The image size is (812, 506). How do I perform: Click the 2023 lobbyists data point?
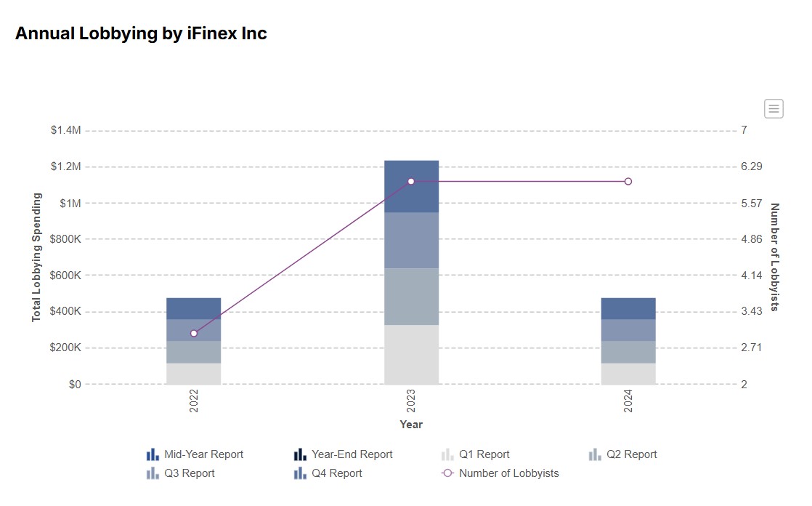coord(411,181)
